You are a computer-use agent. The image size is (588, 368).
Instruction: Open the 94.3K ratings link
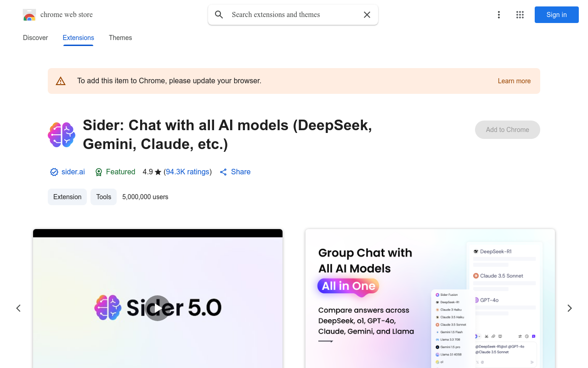coord(187,172)
